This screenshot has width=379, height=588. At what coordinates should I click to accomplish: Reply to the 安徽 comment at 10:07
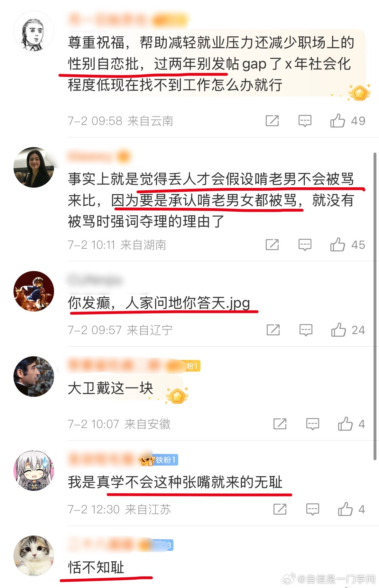pos(312,424)
